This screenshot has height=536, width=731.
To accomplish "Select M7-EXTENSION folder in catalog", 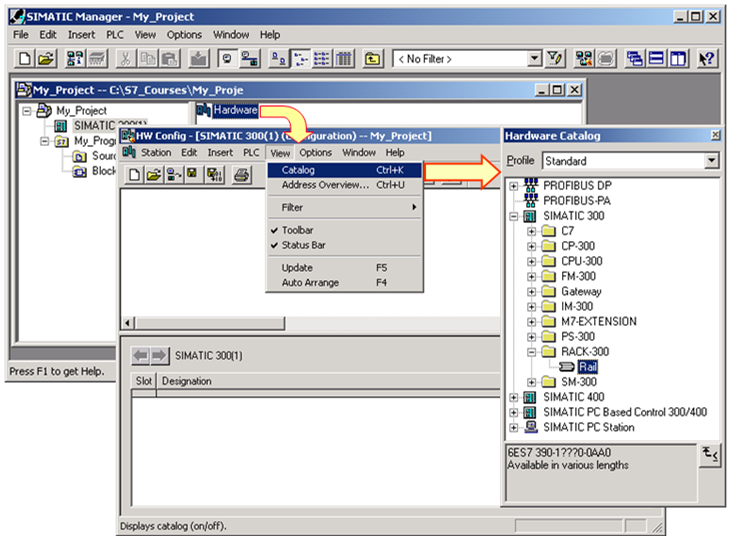I will 599,322.
